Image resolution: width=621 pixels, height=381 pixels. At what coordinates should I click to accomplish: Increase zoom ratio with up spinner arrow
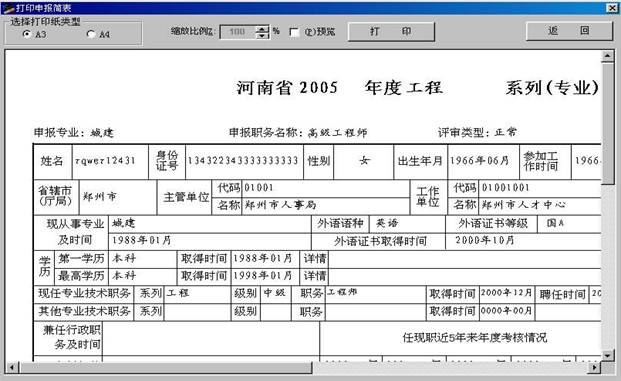(x=262, y=29)
